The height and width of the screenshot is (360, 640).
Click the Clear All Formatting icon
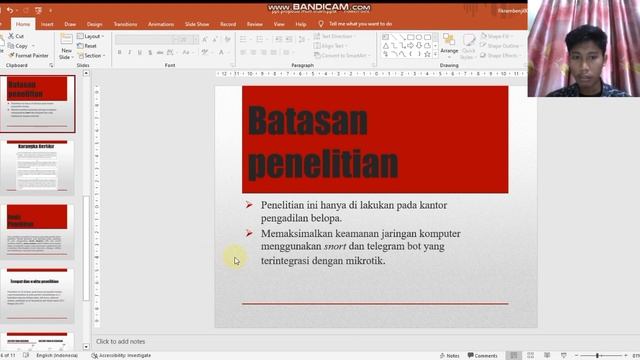click(228, 40)
